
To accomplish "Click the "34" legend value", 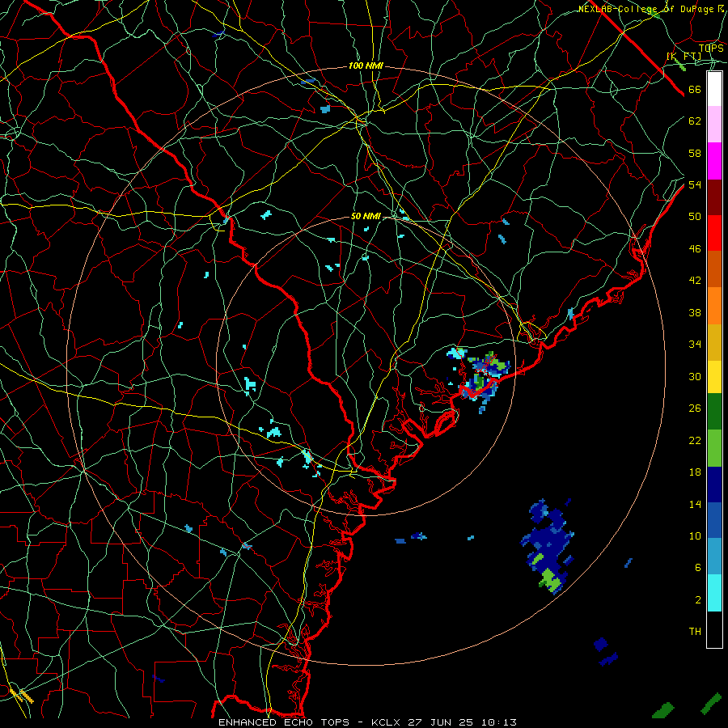I will pos(695,345).
